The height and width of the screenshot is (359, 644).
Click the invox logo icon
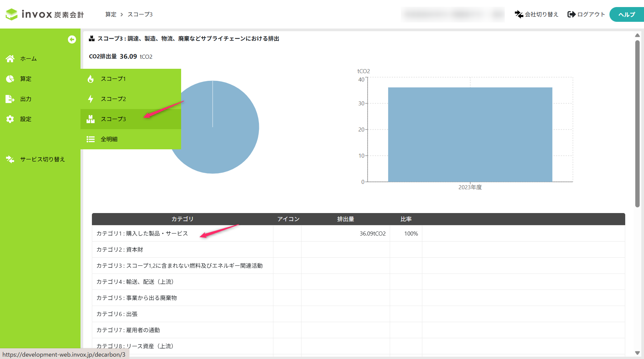click(x=11, y=14)
